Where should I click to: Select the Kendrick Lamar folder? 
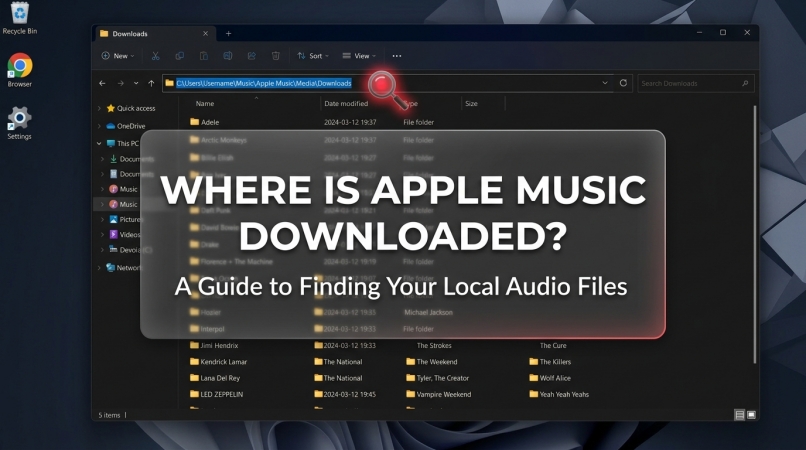click(x=218, y=362)
